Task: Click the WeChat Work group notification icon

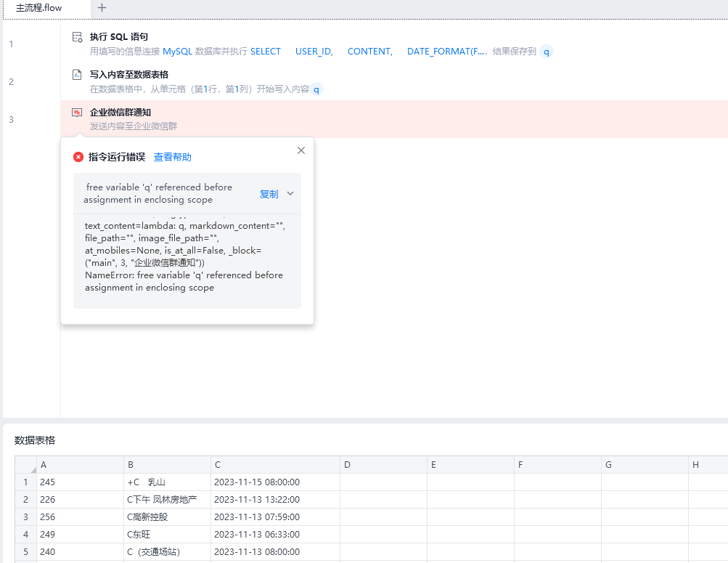Action: click(77, 113)
